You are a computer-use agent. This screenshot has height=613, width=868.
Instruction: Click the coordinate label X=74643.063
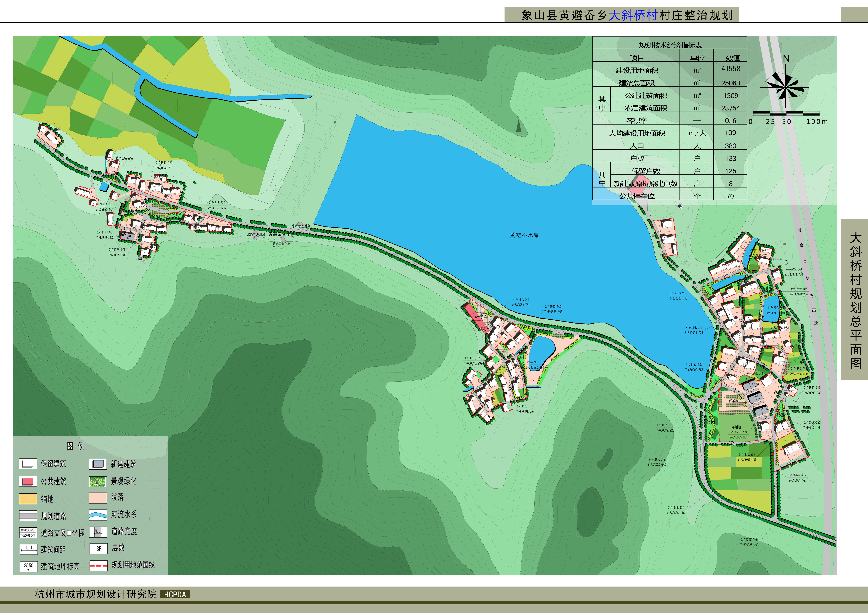point(553,306)
